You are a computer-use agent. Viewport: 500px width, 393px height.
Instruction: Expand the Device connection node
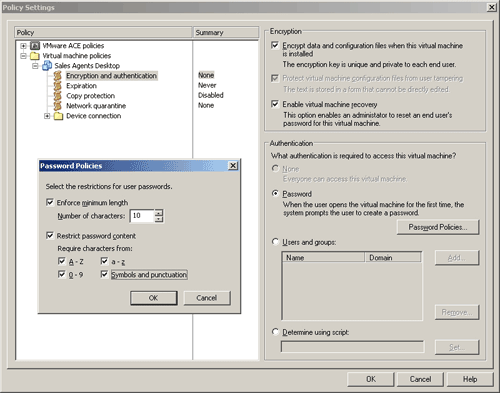(47, 116)
